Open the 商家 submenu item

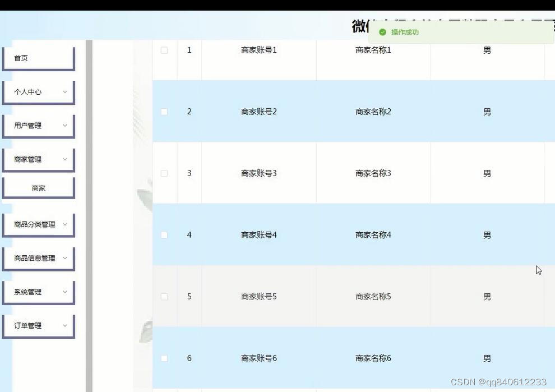click(x=39, y=188)
